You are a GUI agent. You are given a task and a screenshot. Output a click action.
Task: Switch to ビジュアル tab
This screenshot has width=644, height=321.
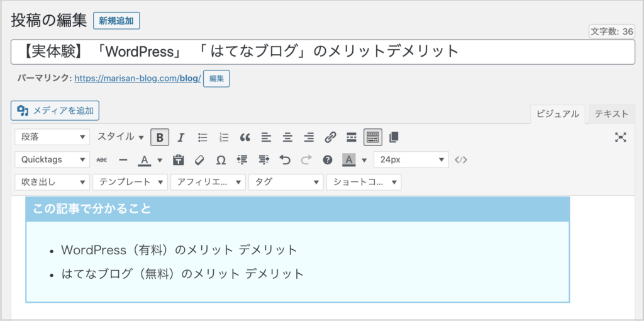tap(558, 114)
